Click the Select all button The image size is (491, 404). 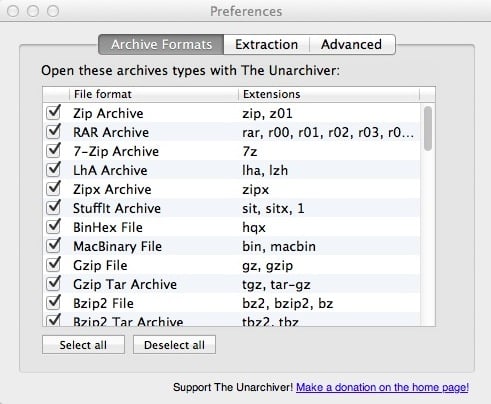click(83, 345)
